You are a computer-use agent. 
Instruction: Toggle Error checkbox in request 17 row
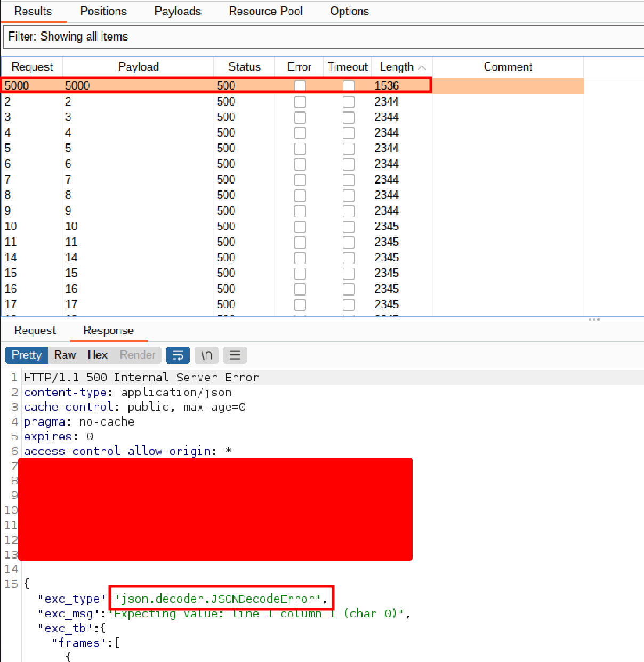tap(300, 305)
